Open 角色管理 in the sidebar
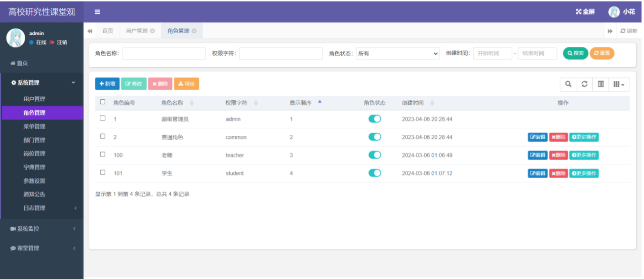This screenshot has height=279, width=644. (x=42, y=113)
